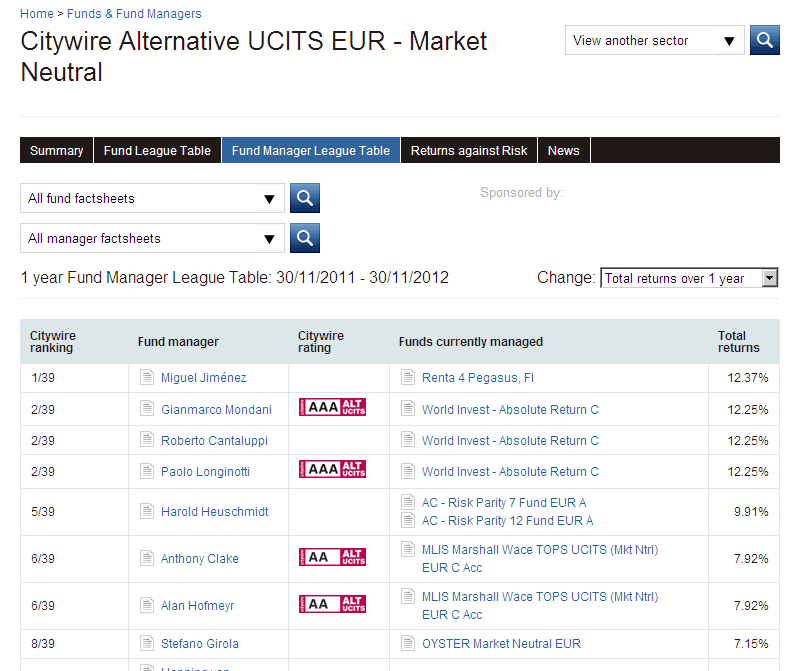
Task: Click document icon beside AC - Risk Parity 12 Fund
Action: [408, 520]
